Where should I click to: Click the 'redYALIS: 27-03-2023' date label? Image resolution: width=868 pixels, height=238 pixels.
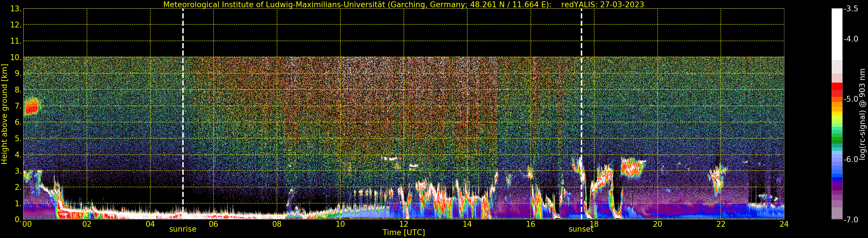point(602,4)
